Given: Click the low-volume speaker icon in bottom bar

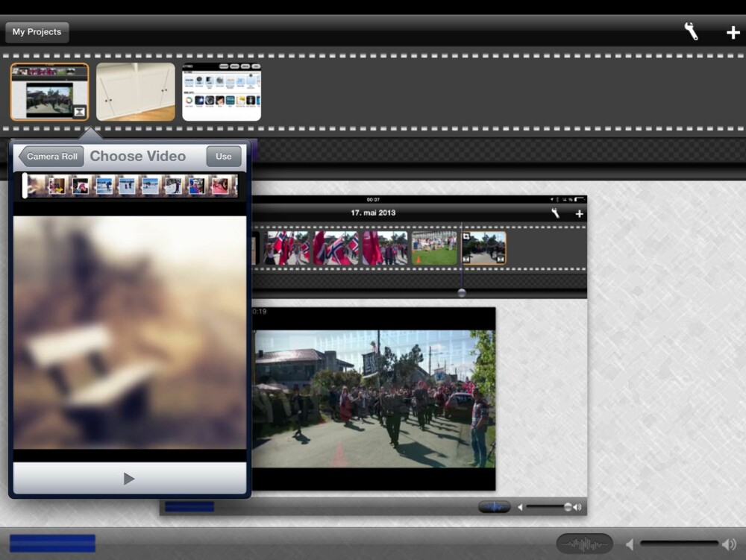Looking at the screenshot, I should pos(630,544).
